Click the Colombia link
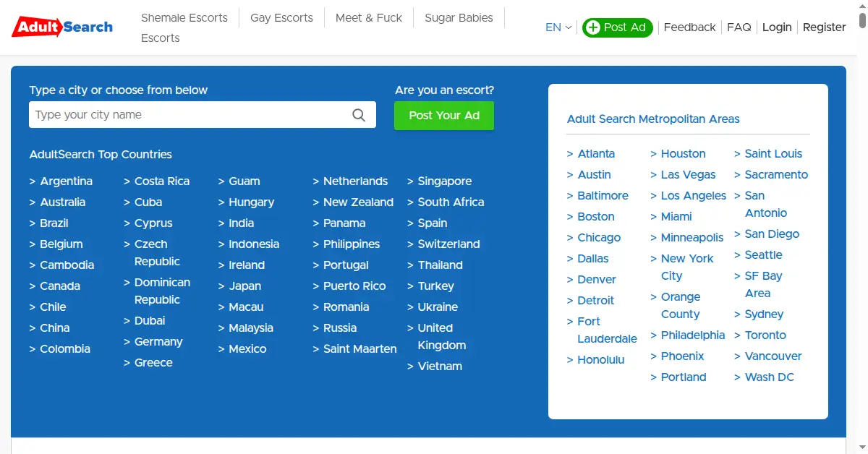Viewport: 868px width, 454px height. point(65,349)
